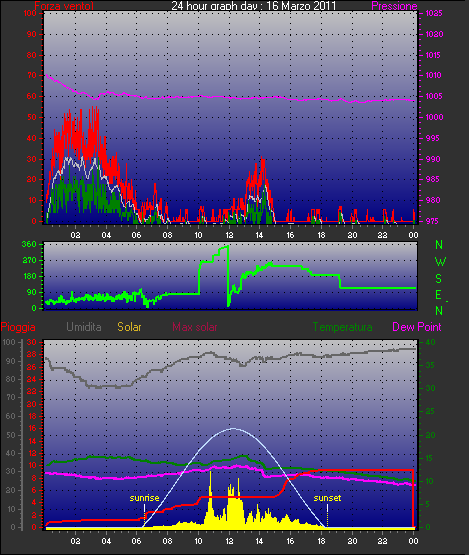
Task: Click the '1015' pressure axis value
Action: click(x=433, y=55)
